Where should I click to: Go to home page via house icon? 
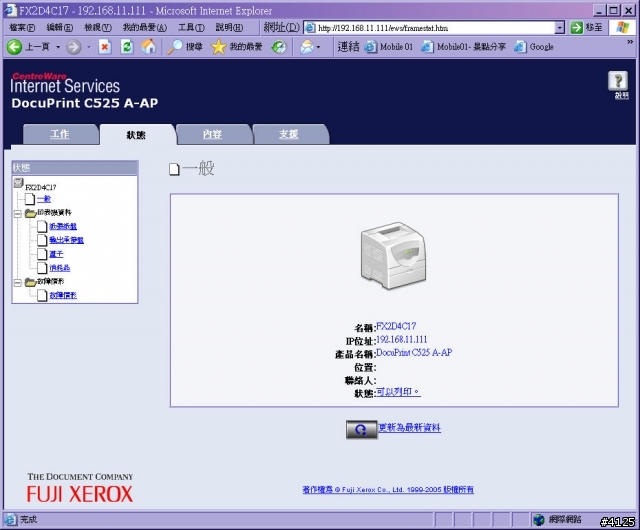[149, 47]
